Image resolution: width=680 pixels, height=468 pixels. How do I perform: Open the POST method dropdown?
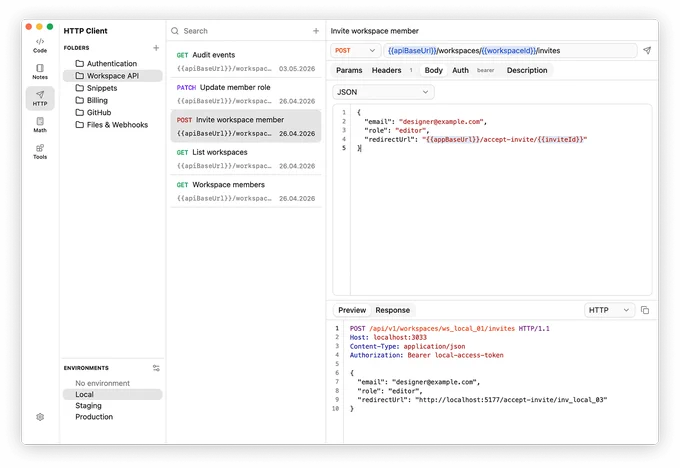pos(355,50)
